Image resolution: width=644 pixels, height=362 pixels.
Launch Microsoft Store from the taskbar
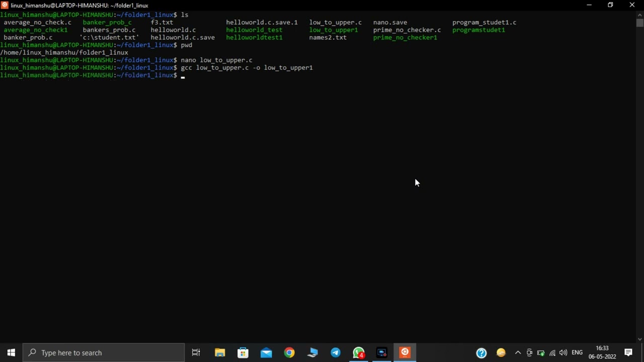(x=243, y=352)
